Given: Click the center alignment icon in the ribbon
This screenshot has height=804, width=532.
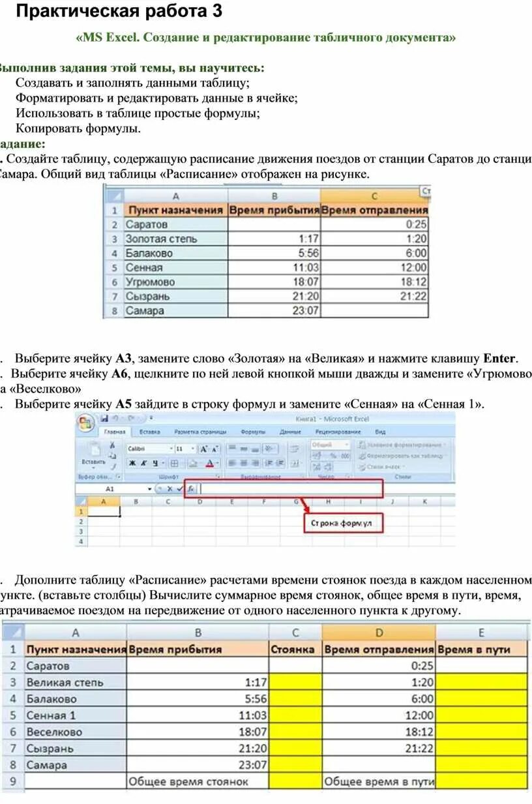Looking at the screenshot, I should pos(243,462).
